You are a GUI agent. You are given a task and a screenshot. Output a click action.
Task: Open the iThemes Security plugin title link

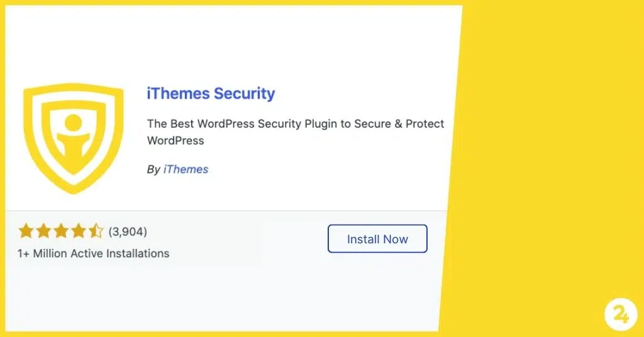pos(211,94)
